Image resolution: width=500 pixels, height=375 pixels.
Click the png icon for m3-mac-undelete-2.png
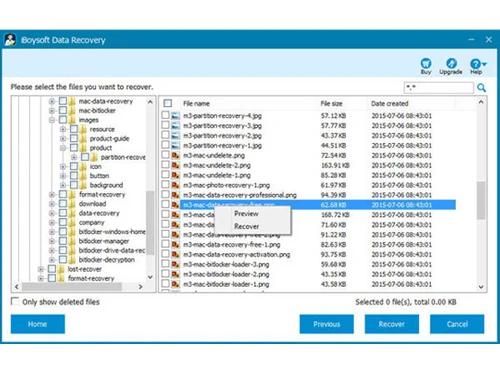[175, 165]
